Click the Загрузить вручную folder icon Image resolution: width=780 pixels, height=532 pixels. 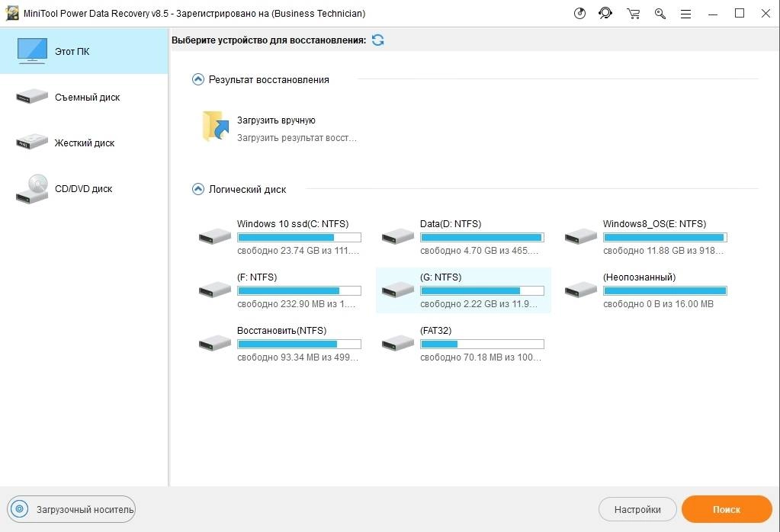tap(215, 127)
